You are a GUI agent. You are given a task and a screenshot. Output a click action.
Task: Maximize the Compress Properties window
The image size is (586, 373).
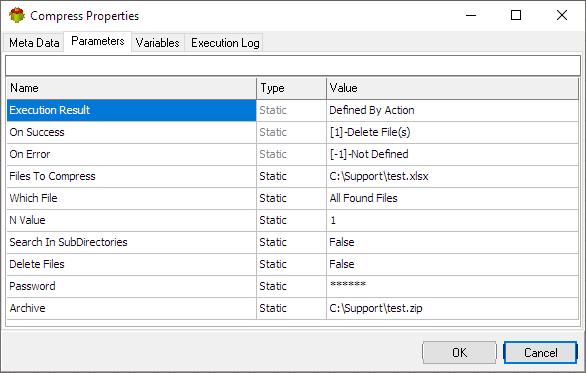tap(516, 15)
